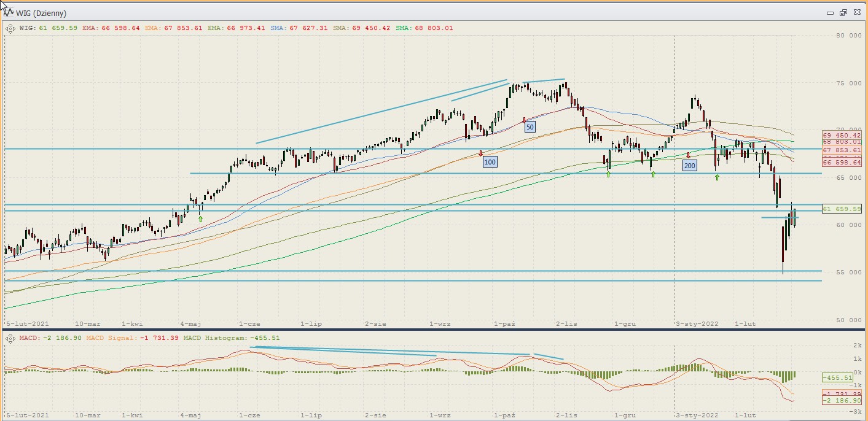Click the red down arrow above label 100
The height and width of the screenshot is (421, 868).
[480, 153]
